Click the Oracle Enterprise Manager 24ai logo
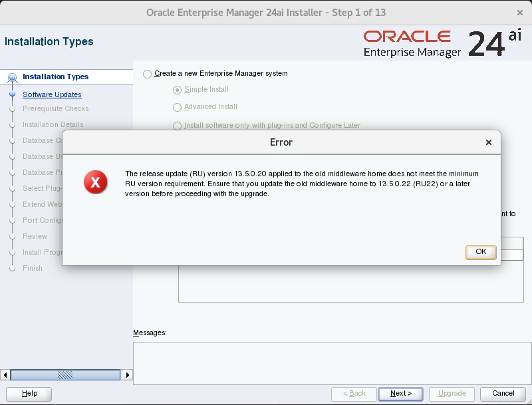Image resolution: width=532 pixels, height=405 pixels. (442, 44)
